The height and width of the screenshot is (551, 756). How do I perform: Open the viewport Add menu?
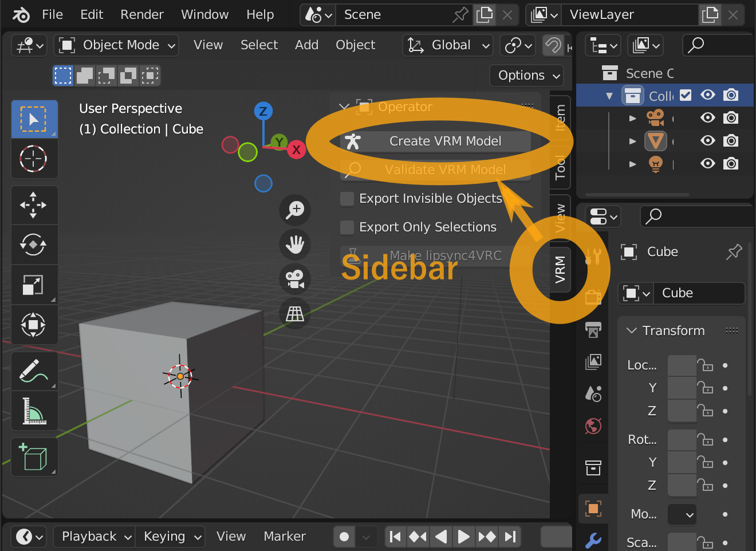pos(306,45)
